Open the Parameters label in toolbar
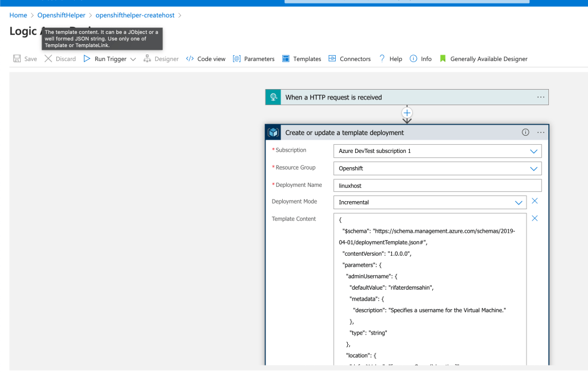588x377 pixels. pyautogui.click(x=259, y=59)
